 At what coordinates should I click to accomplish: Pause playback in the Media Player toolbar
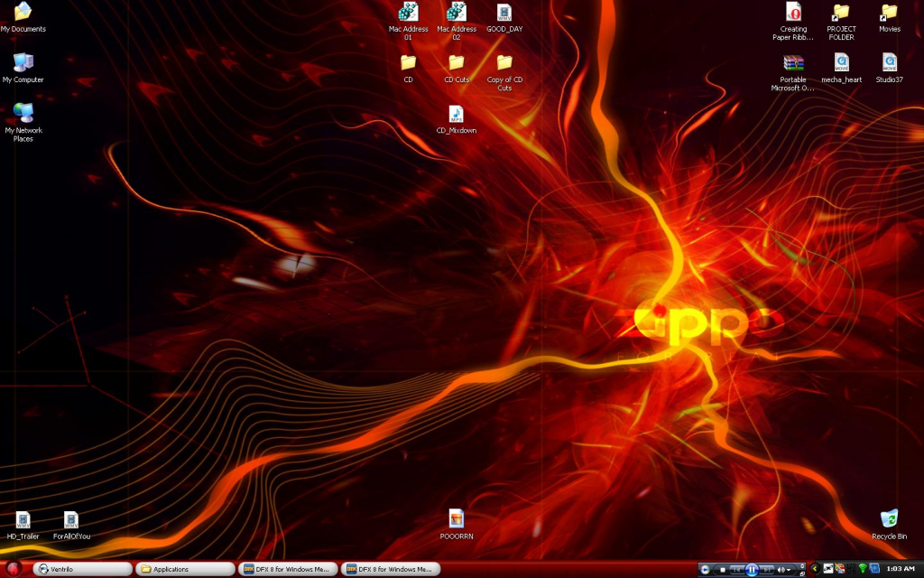pos(752,569)
